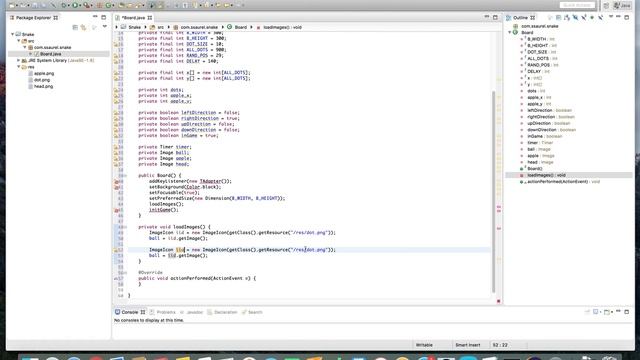Toggle Hide Fields in Outline toolbar
Screen dimensions: 640x360
pos(576,18)
